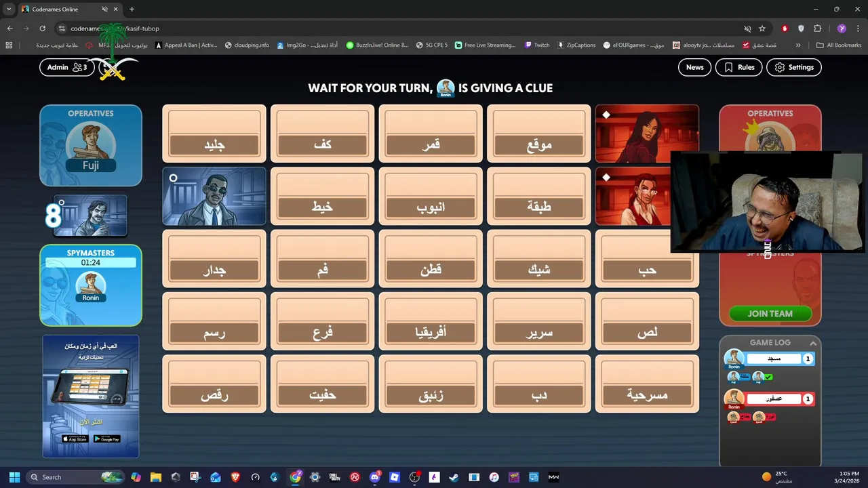868x488 pixels.
Task: Select the word card أفريقيا
Action: [431, 321]
